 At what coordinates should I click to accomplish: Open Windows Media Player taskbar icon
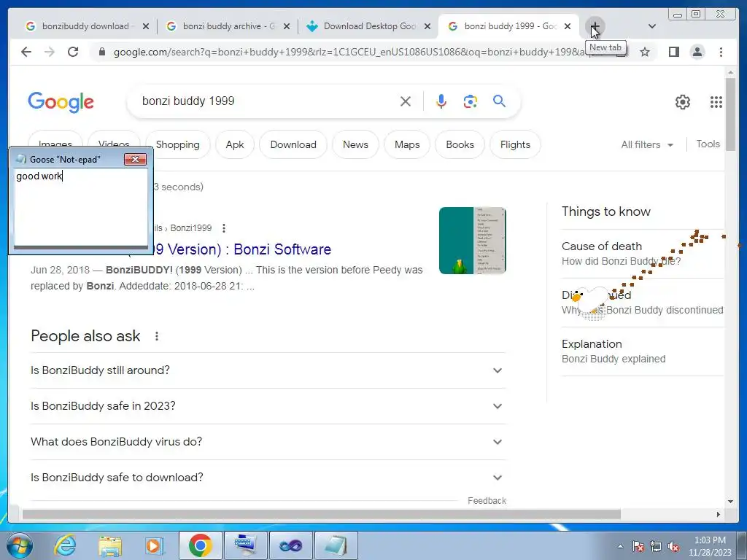155,545
